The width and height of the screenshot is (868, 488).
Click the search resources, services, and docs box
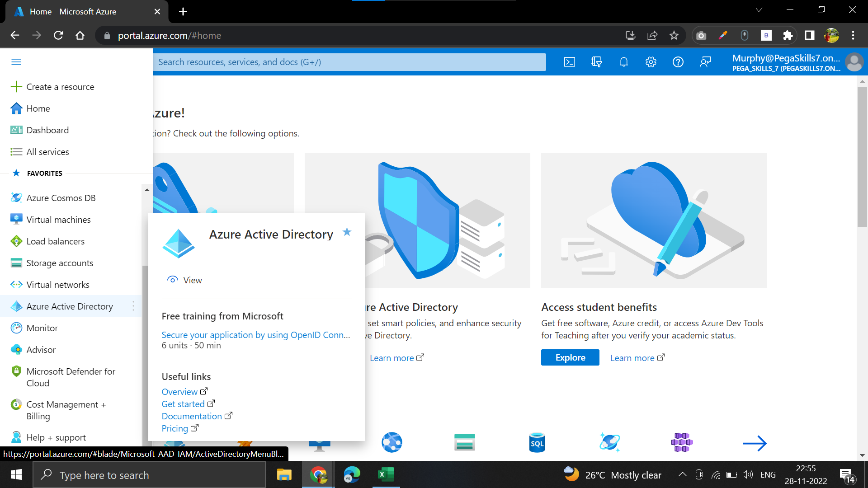click(x=349, y=62)
